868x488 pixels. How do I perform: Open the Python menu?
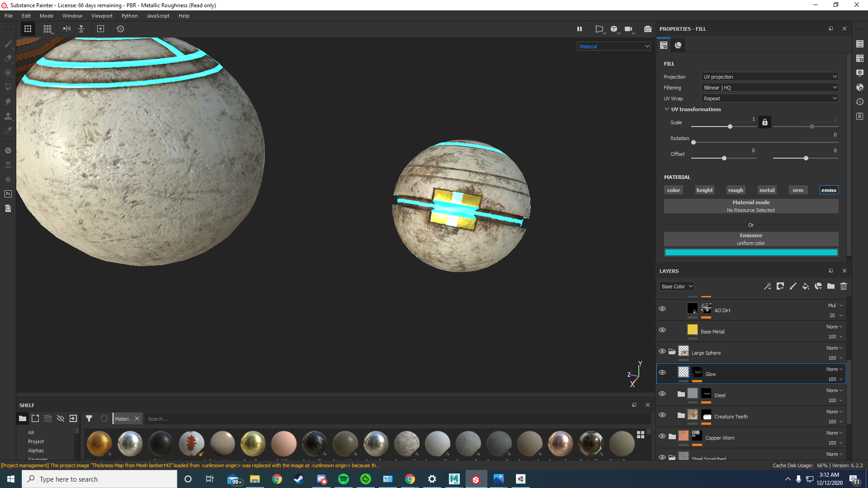point(129,16)
